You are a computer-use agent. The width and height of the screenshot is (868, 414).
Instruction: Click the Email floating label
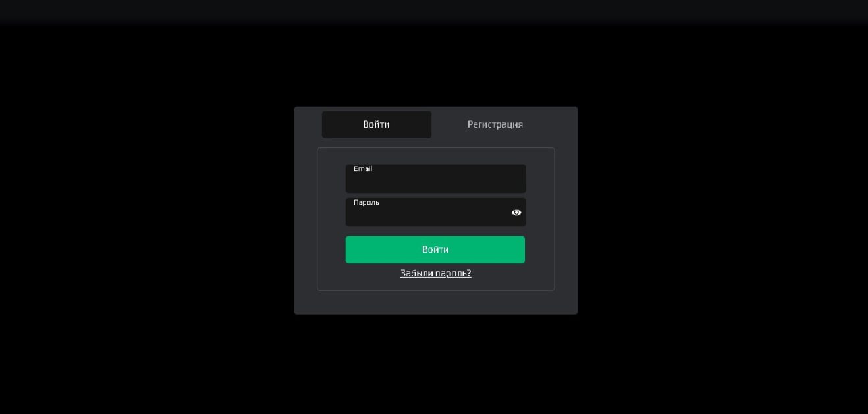(x=363, y=169)
